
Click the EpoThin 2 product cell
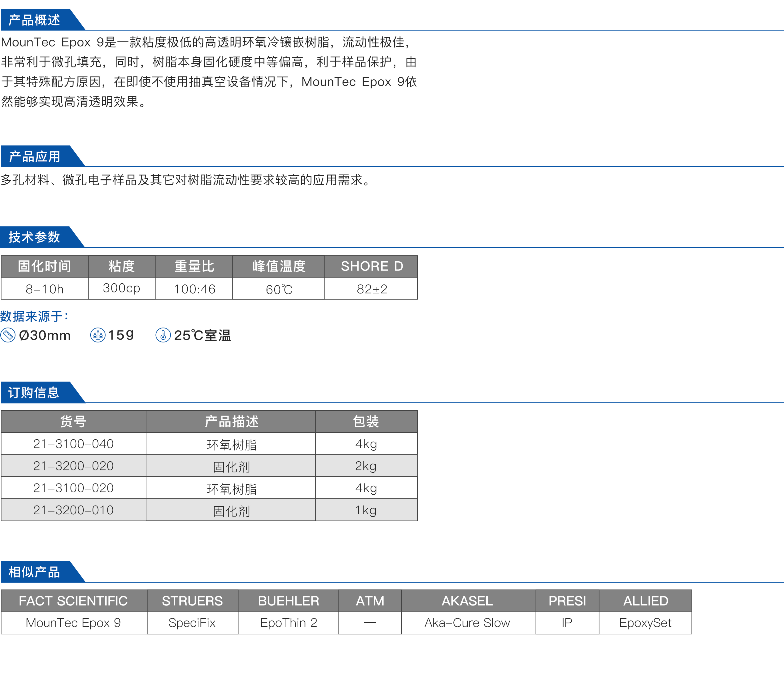289,623
